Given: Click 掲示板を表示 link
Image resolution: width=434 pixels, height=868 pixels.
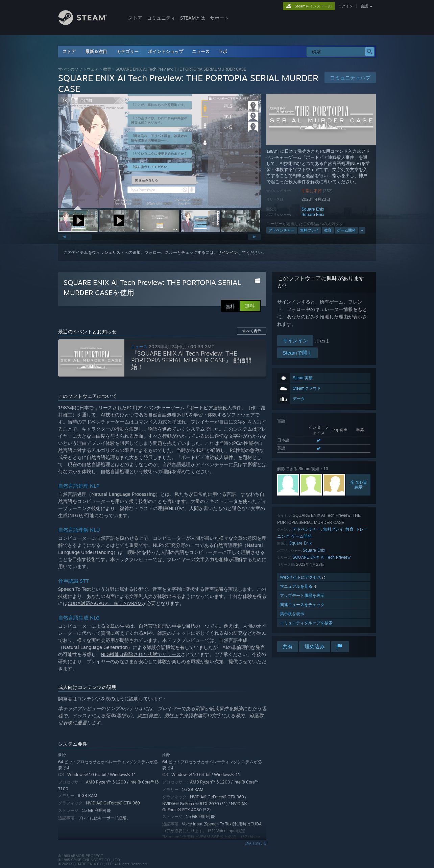Looking at the screenshot, I should point(323,614).
